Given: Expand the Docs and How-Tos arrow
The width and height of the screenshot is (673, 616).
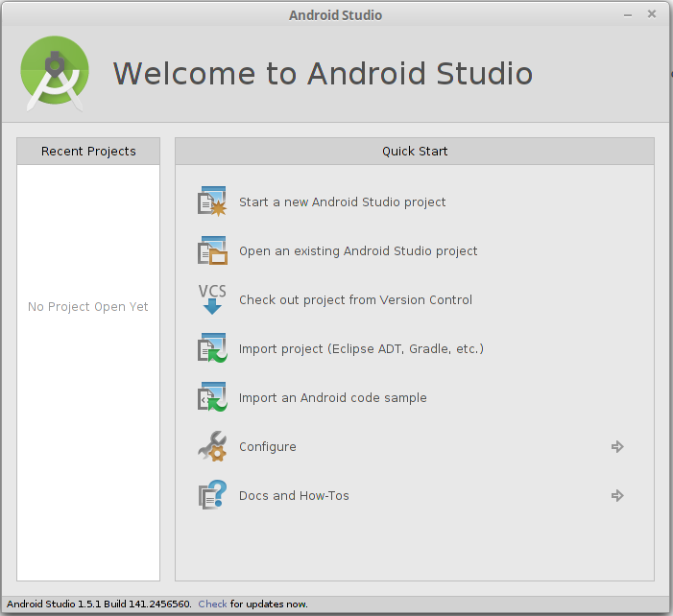Looking at the screenshot, I should tap(617, 496).
